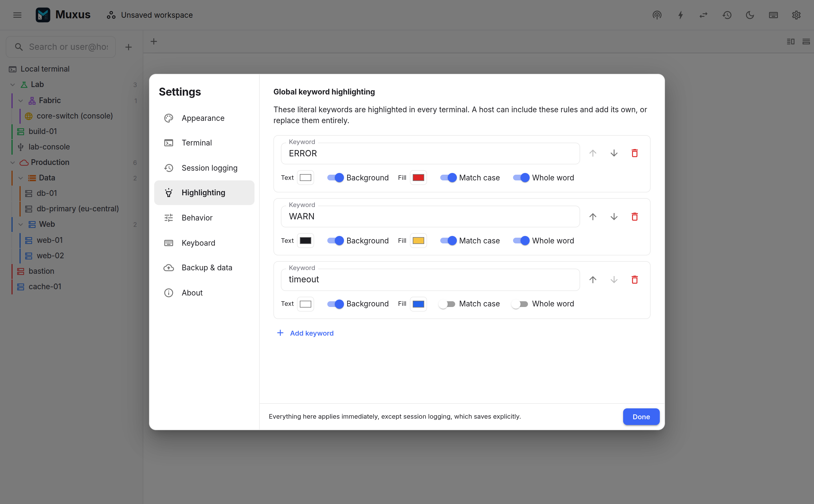
Task: Click the stacked rows layout icon
Action: (x=806, y=41)
